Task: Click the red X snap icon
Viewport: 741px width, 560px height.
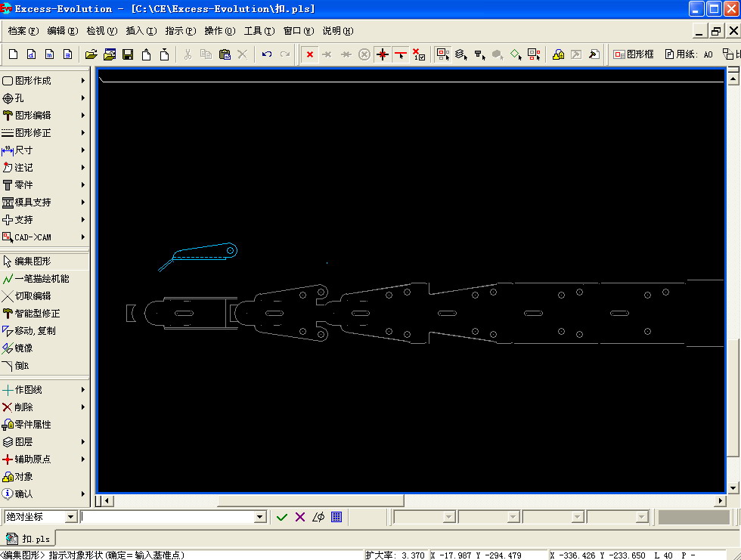Action: coord(310,54)
